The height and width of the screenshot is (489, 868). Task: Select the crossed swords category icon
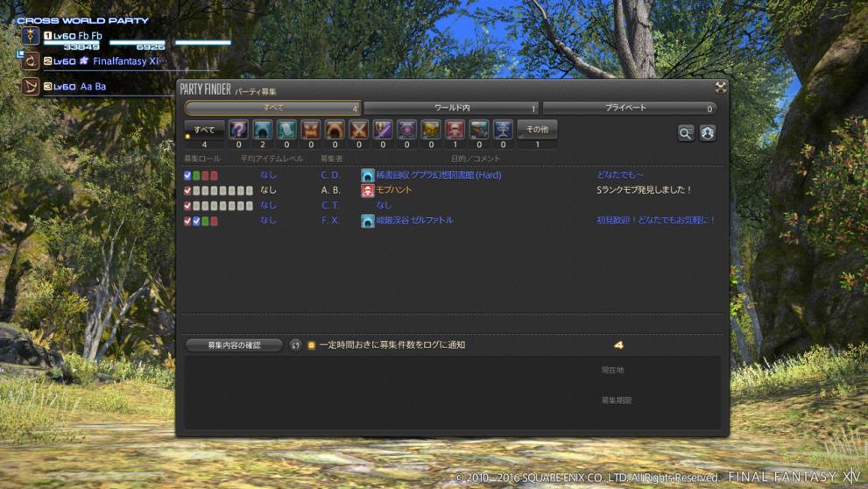[358, 130]
